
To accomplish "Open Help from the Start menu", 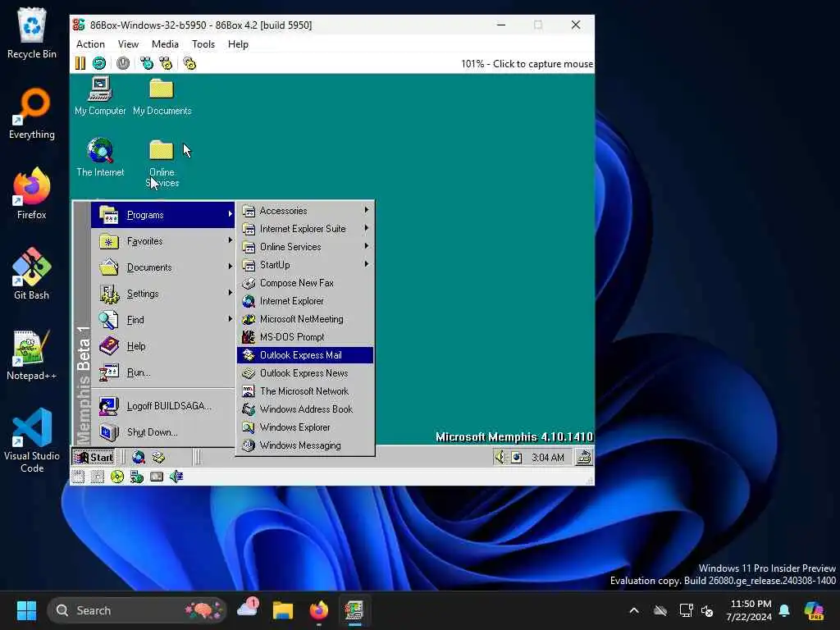I will click(163, 346).
